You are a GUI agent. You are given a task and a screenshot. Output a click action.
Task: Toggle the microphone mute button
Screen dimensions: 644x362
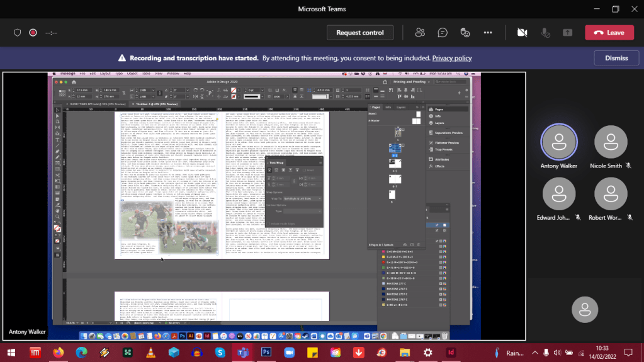click(545, 33)
